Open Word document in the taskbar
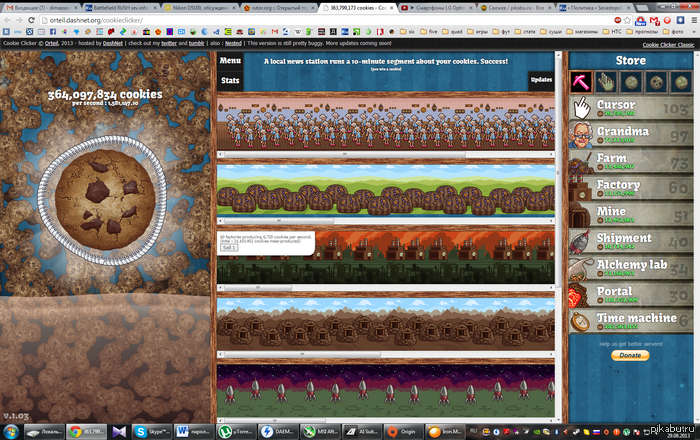Viewport: 700px width, 440px height. (194, 432)
